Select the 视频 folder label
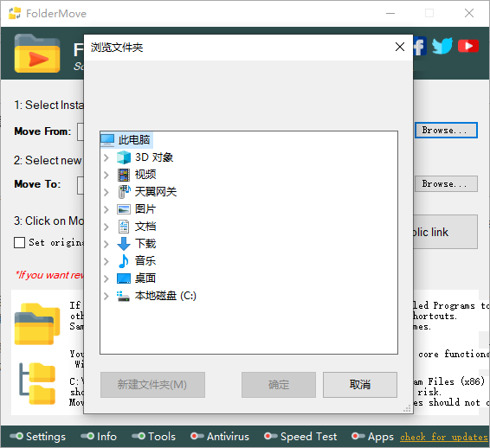The height and width of the screenshot is (448, 490). (x=145, y=175)
